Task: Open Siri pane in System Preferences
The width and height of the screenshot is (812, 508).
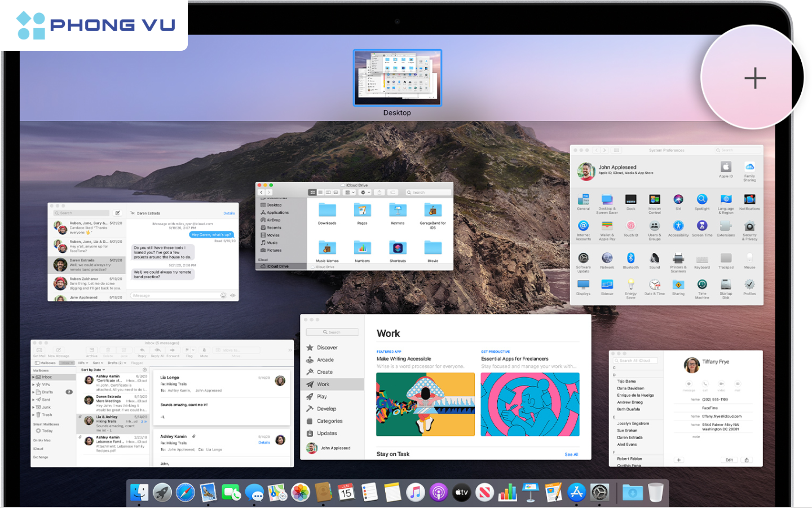Action: [x=678, y=202]
